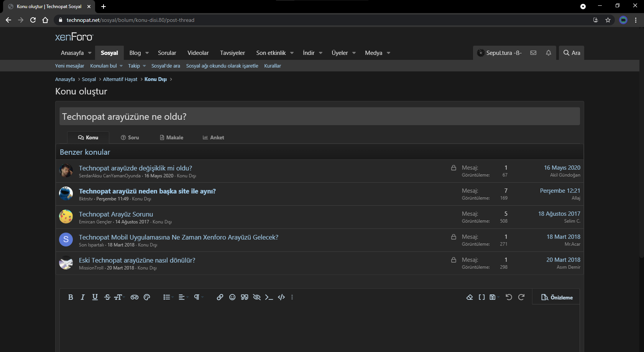The image size is (644, 352).
Task: Click Konu Dışı in the breadcrumb
Action: coord(156,79)
